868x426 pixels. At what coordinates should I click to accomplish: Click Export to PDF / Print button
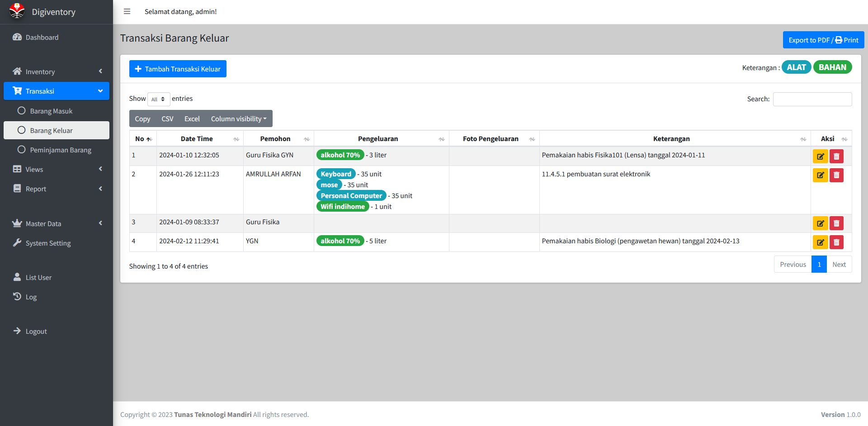823,40
